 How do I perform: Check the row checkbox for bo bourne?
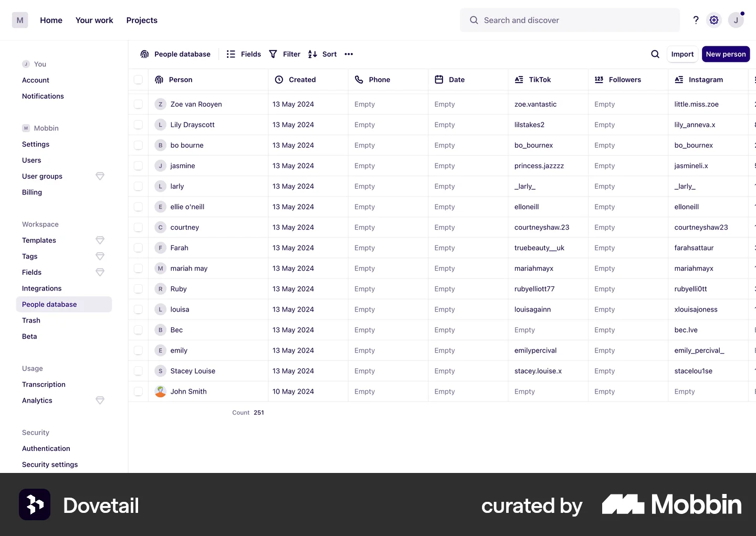138,145
